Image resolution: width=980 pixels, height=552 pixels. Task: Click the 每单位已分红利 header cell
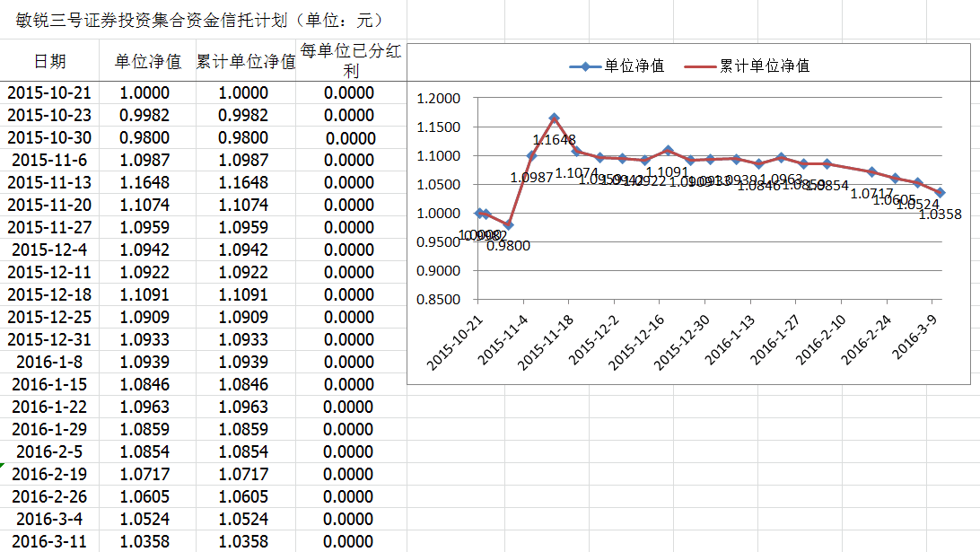350,61
